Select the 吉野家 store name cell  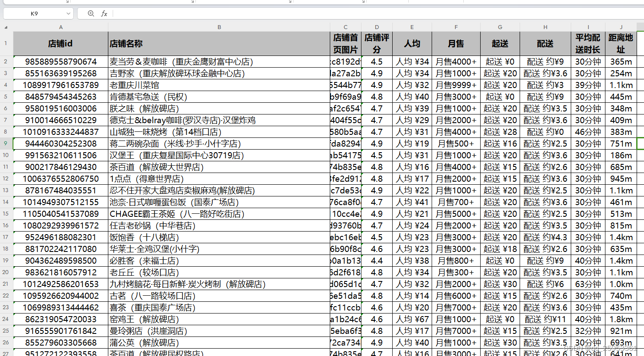(x=219, y=73)
